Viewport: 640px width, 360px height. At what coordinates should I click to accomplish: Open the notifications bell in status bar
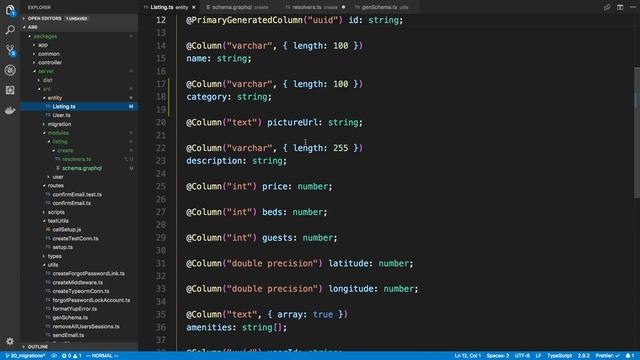tap(630, 356)
